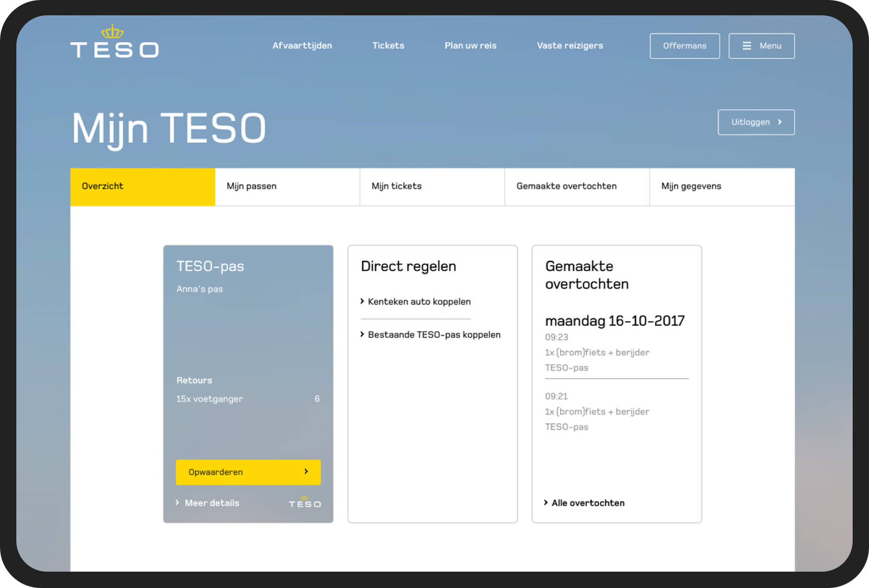This screenshot has width=869, height=588.
Task: Click the yellow Opwaarderen button
Action: coord(248,472)
